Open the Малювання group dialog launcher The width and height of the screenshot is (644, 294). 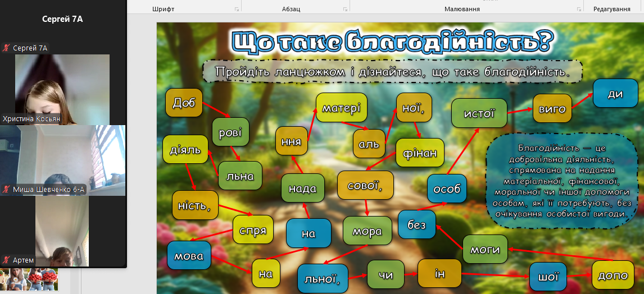pos(579,10)
